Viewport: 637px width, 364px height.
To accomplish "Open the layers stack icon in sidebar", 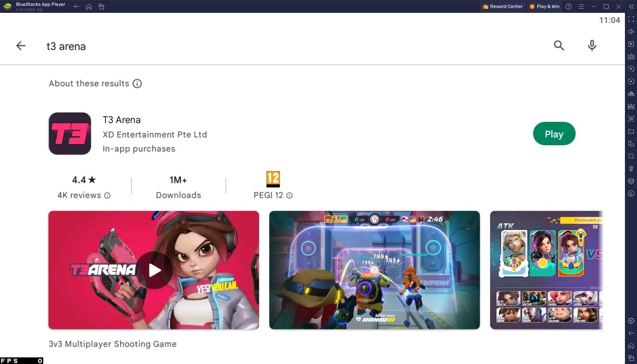I will 631,181.
